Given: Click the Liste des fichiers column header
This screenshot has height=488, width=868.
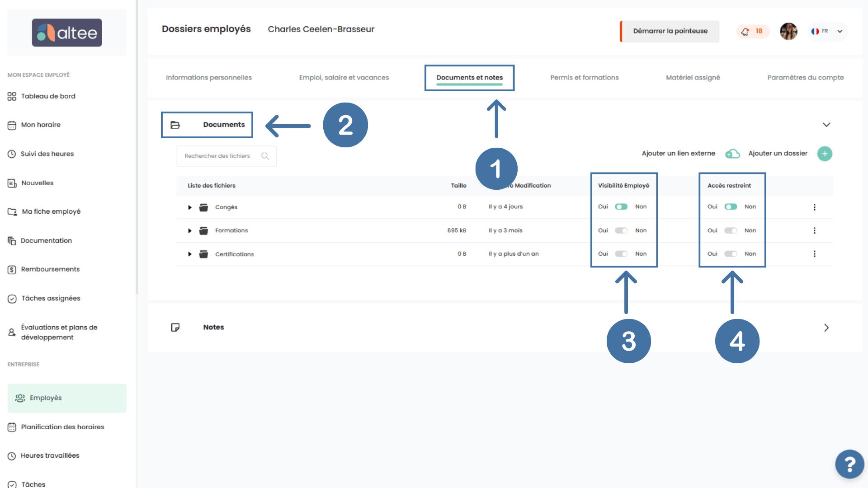Looking at the screenshot, I should point(212,186).
